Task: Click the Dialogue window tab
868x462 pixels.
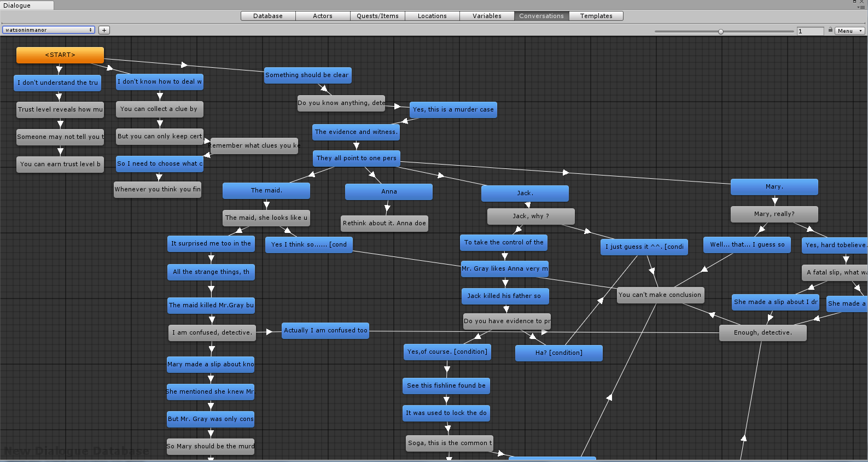Action: coord(27,5)
